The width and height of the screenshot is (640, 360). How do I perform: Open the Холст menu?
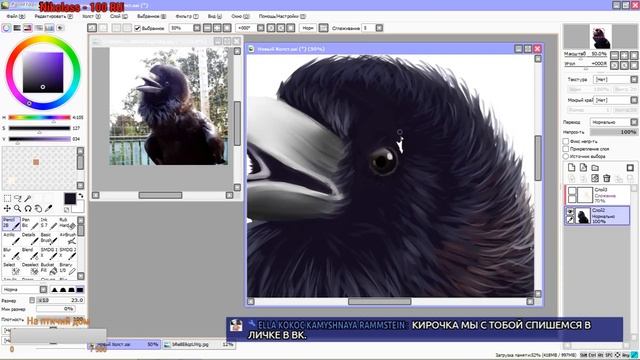pyautogui.click(x=91, y=16)
